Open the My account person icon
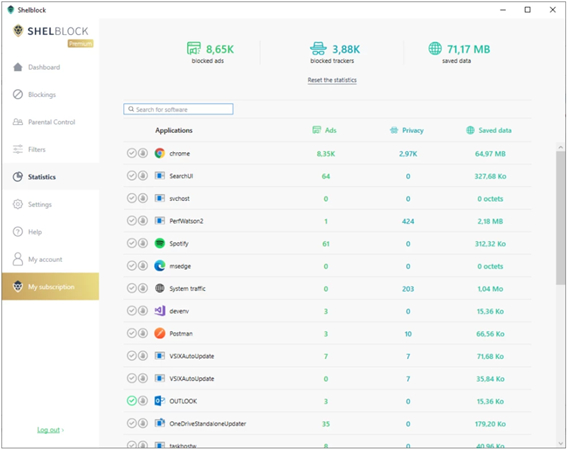Screen dimensions: 567x450 [18, 259]
